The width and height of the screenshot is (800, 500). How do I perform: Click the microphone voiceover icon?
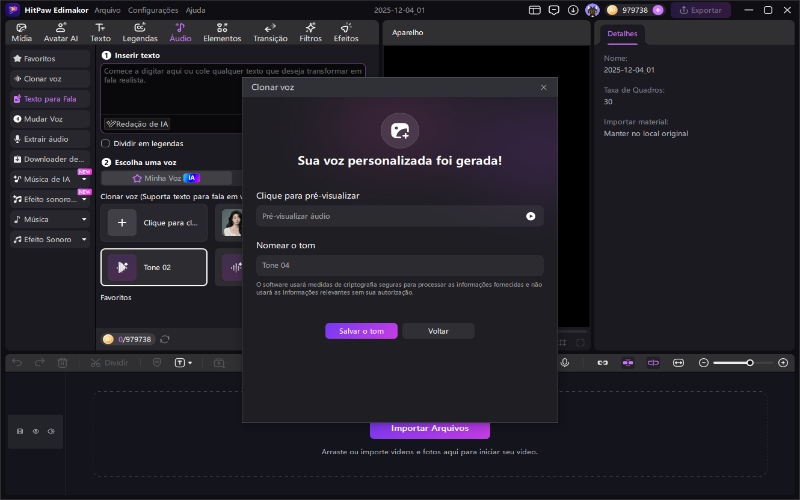click(x=565, y=363)
